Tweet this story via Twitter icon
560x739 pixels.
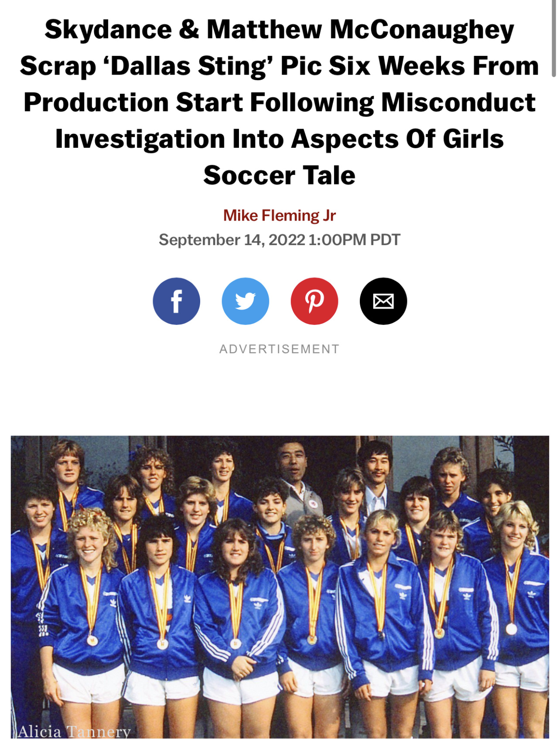245,301
